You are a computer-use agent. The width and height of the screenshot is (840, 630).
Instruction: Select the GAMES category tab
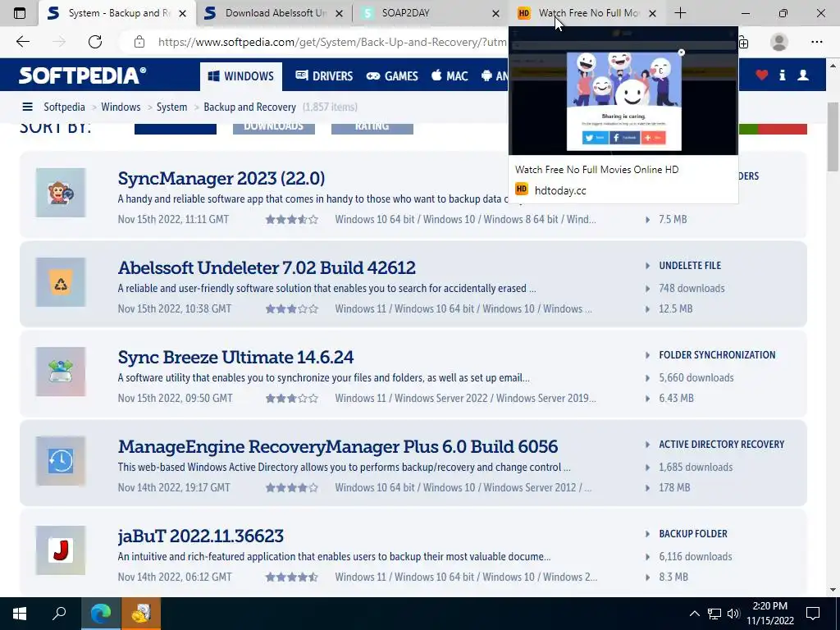(x=392, y=76)
